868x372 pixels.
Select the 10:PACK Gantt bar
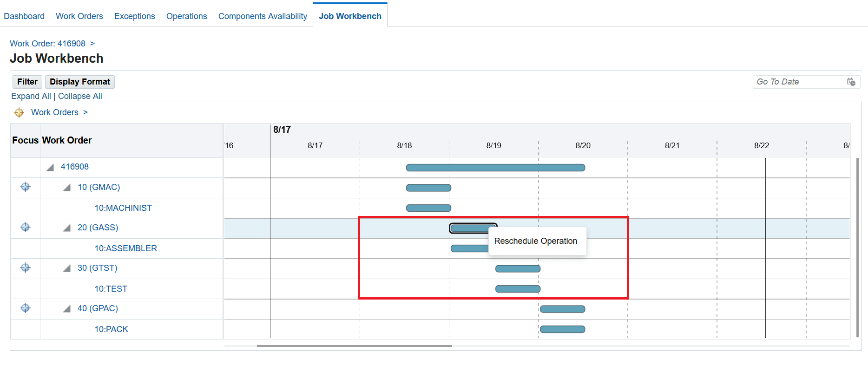pos(562,329)
